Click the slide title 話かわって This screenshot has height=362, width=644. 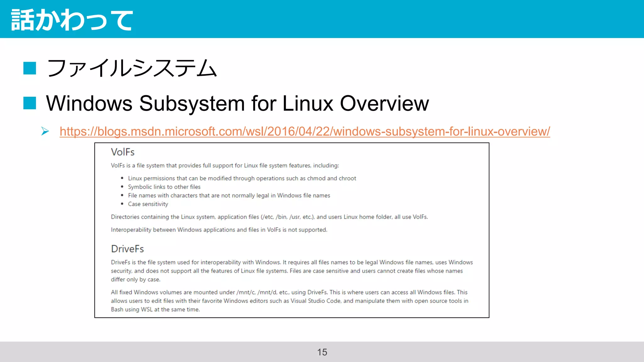pos(72,20)
